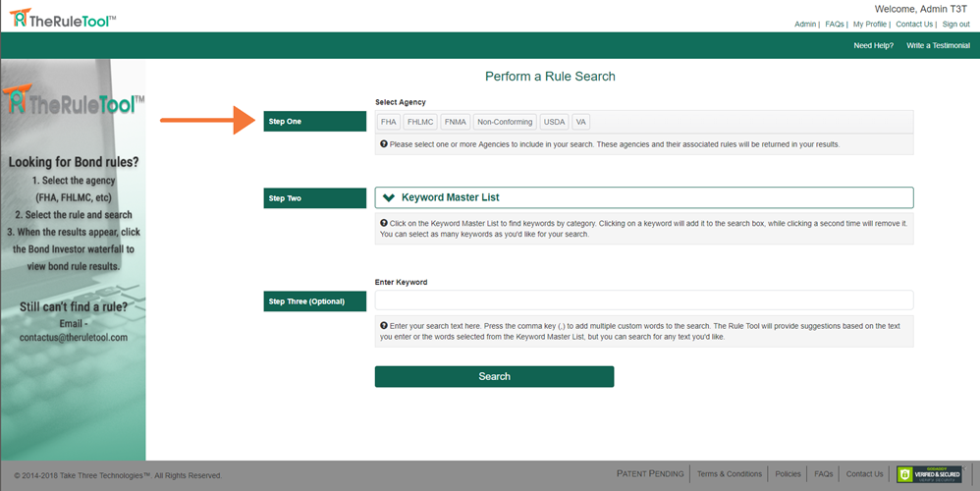Open the Admin menu link

pos(805,24)
